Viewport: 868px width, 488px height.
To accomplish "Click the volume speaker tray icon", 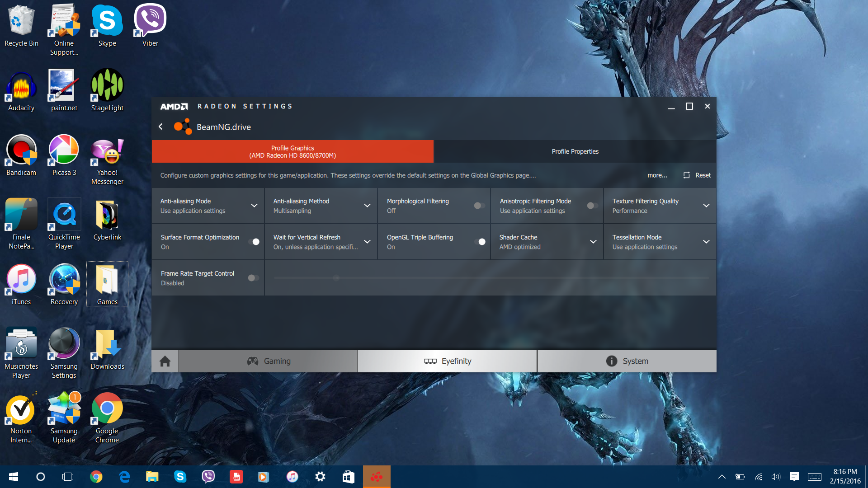I will pos(776,477).
